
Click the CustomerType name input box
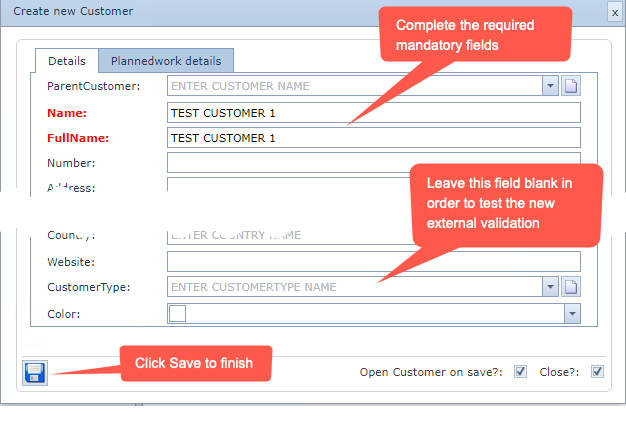tap(355, 287)
